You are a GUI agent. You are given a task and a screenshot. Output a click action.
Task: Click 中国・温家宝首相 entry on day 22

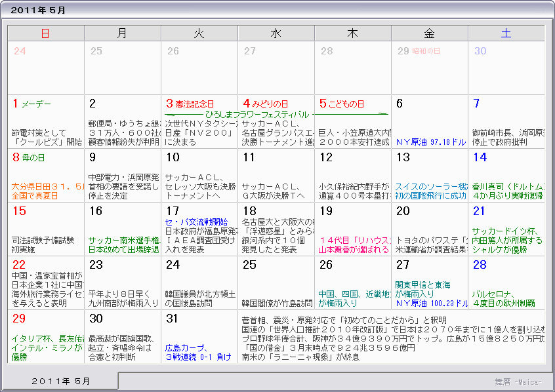pyautogui.click(x=47, y=289)
